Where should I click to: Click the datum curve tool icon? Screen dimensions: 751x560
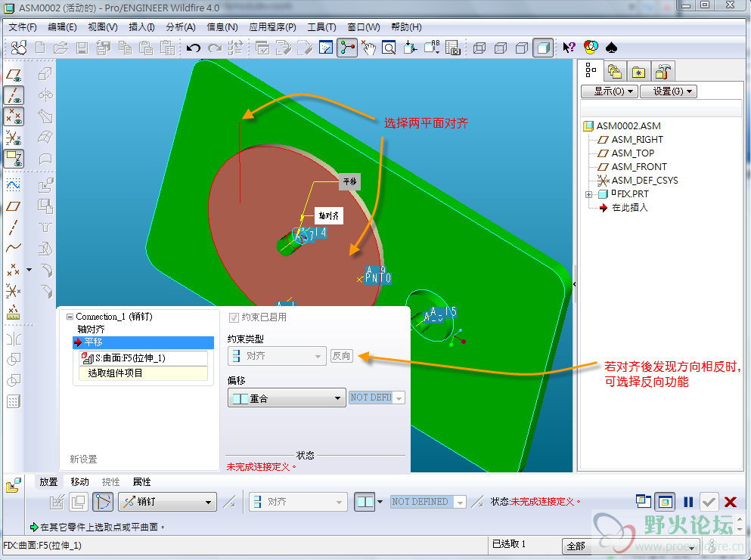[14, 247]
